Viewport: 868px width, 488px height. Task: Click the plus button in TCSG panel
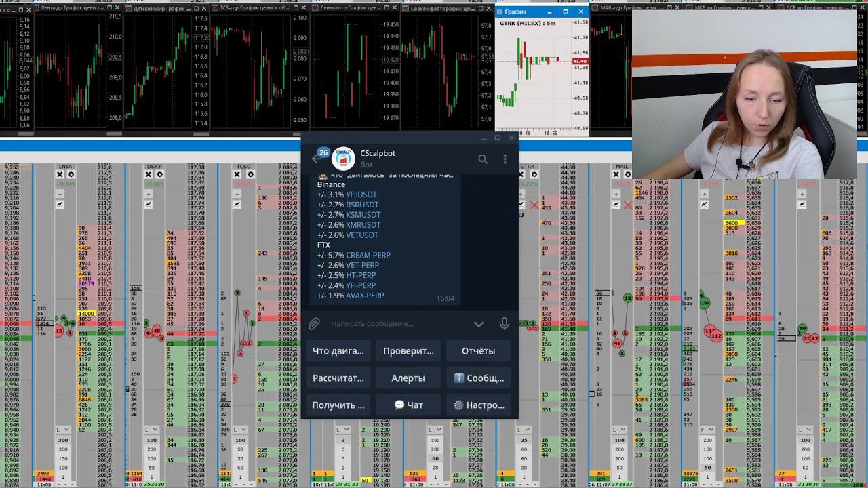pos(237,194)
